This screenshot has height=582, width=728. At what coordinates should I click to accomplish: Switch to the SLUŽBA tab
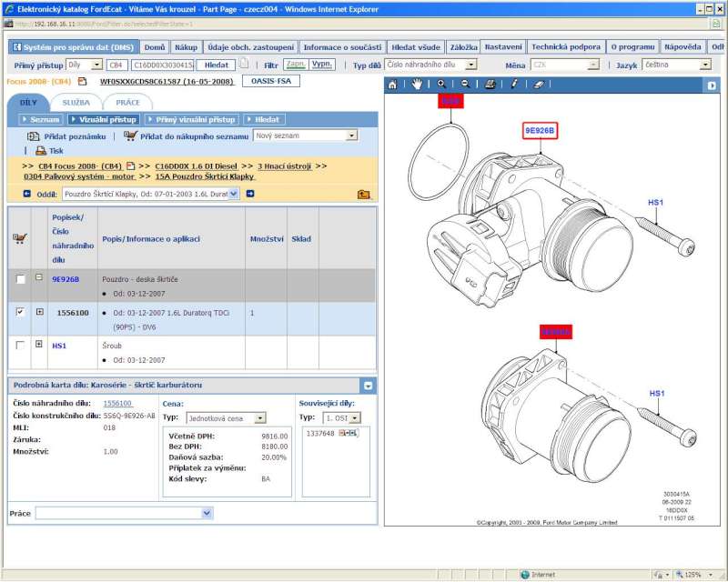click(76, 103)
